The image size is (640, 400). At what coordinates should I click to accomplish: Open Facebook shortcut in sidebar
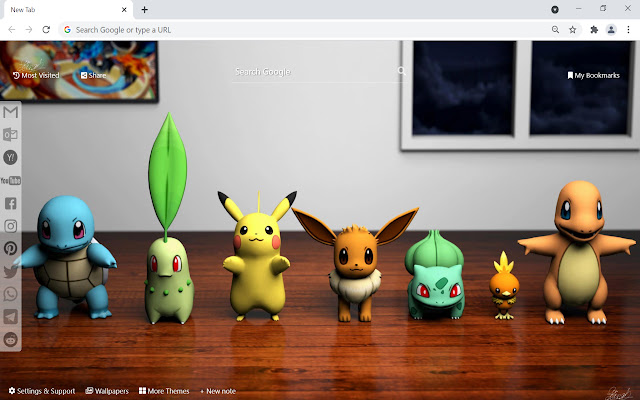tap(11, 203)
